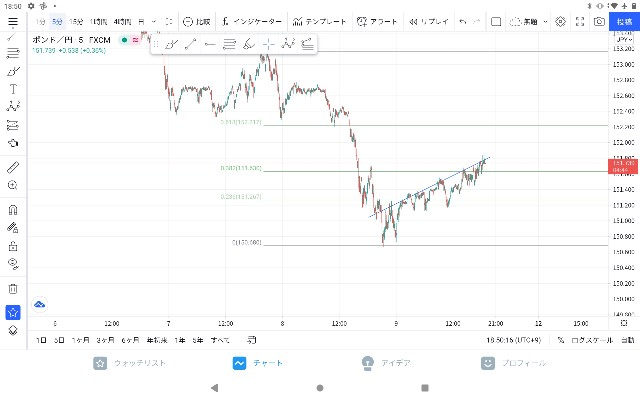Select the Text (T) annotation tool
This screenshot has height=400, width=640.
click(x=13, y=89)
